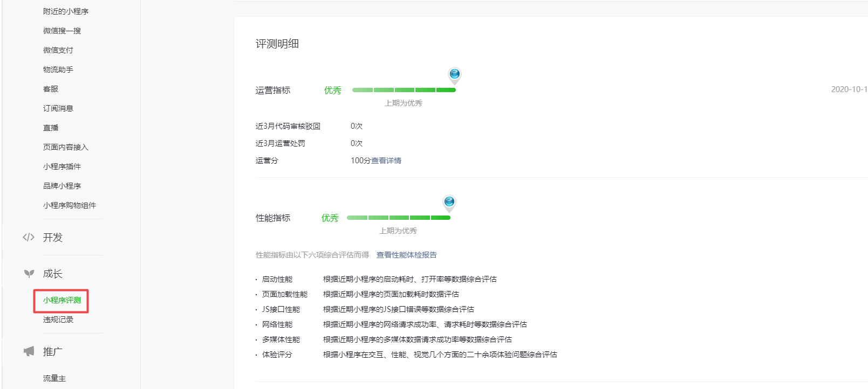Open 流量主 menu item
868x389 pixels.
point(54,378)
